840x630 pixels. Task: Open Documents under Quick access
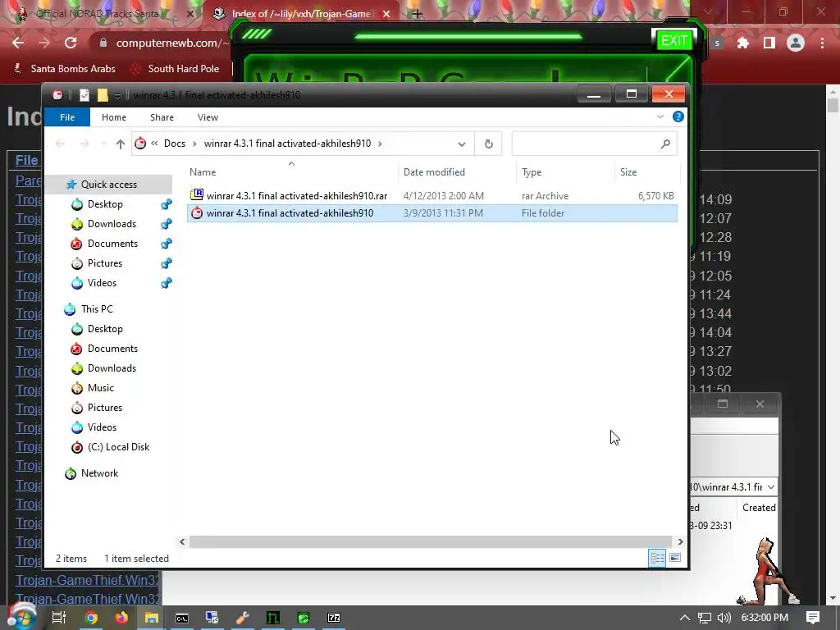[x=112, y=243]
